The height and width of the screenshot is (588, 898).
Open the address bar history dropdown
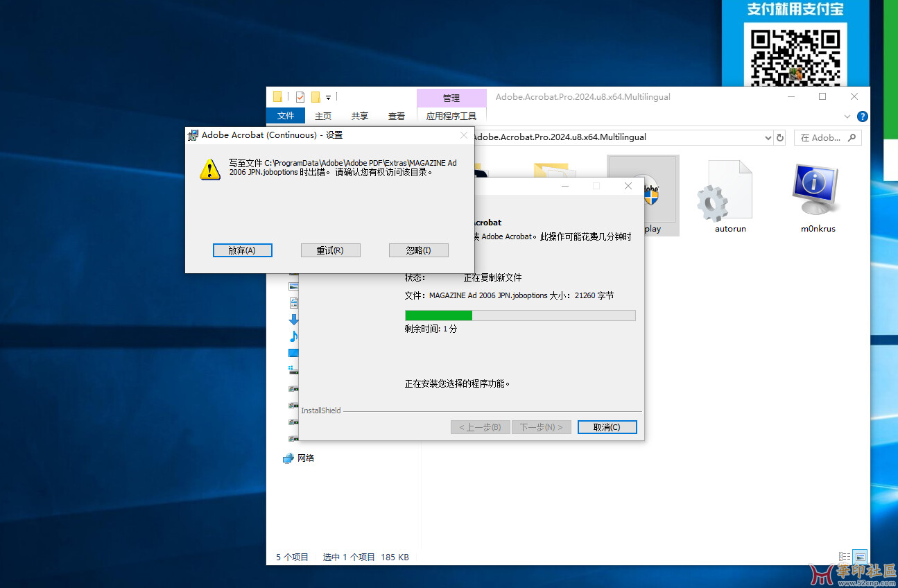click(768, 137)
